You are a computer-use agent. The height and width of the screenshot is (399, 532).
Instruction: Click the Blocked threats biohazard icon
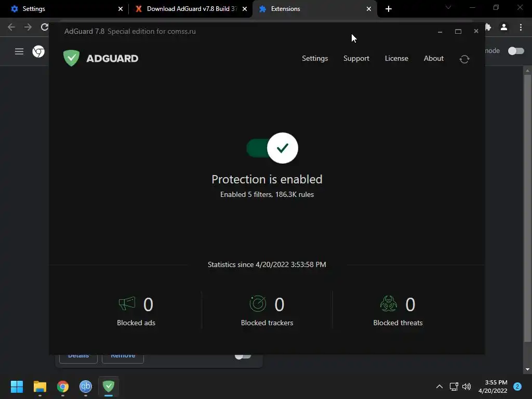[389, 303]
